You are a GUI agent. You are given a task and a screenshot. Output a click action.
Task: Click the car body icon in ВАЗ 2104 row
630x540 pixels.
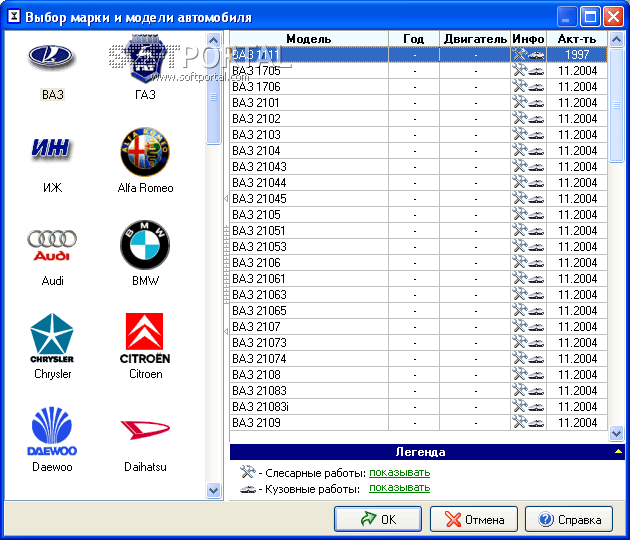[536, 151]
